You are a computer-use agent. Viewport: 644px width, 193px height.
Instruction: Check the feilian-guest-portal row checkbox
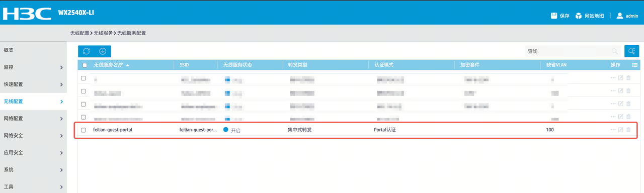click(x=84, y=130)
